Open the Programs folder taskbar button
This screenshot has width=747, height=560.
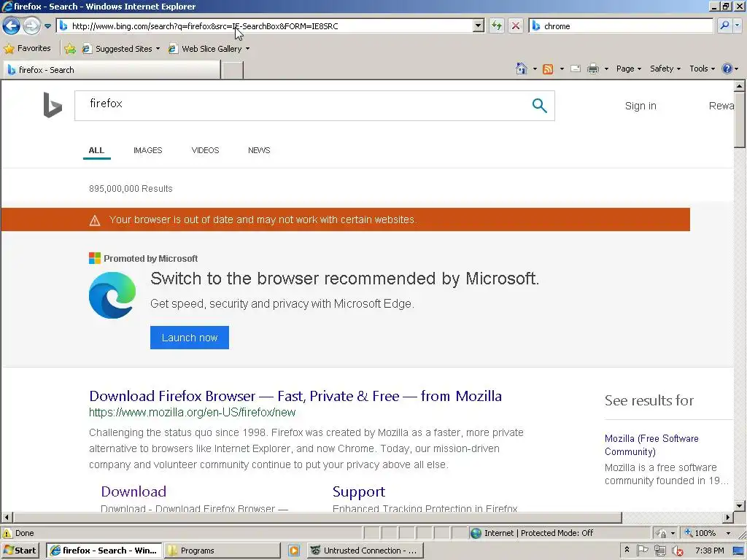(x=222, y=551)
